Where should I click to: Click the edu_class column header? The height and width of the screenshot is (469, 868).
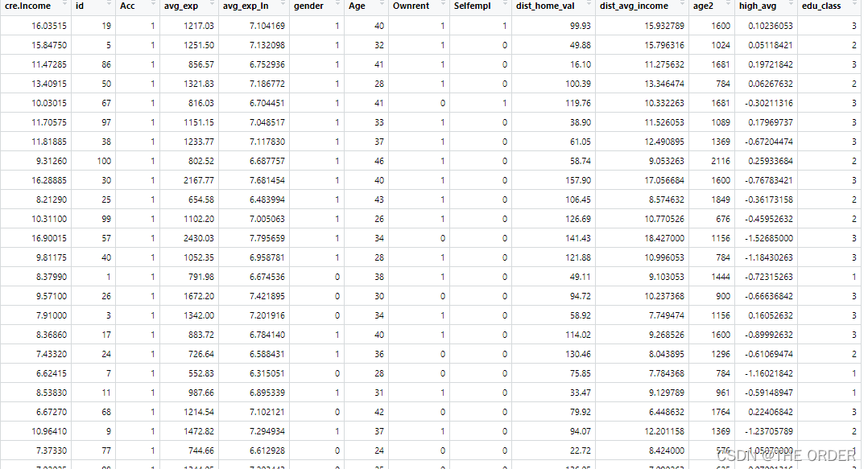tap(821, 6)
